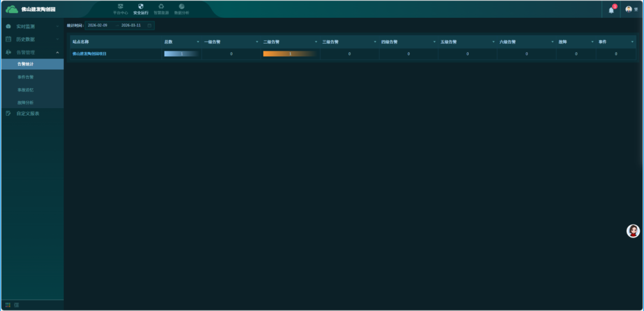
Task: Click the 三级告警 cell showing 0
Action: coord(349,54)
